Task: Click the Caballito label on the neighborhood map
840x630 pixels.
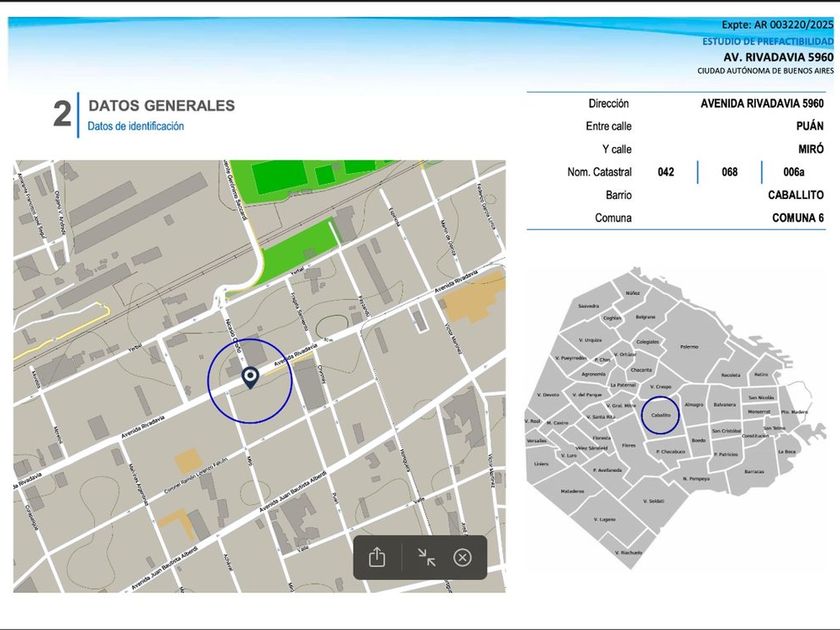Action: point(660,414)
